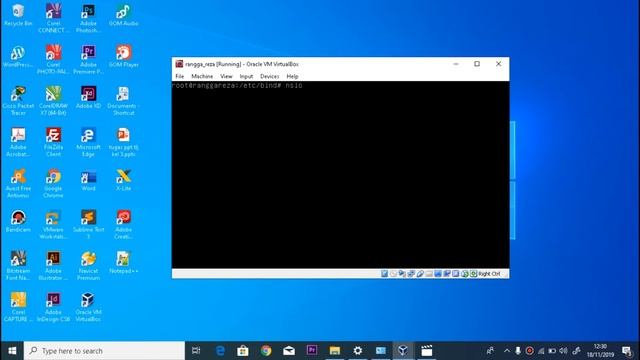The height and width of the screenshot is (360, 640).
Task: Open Task View from the taskbar
Action: pyautogui.click(x=196, y=351)
